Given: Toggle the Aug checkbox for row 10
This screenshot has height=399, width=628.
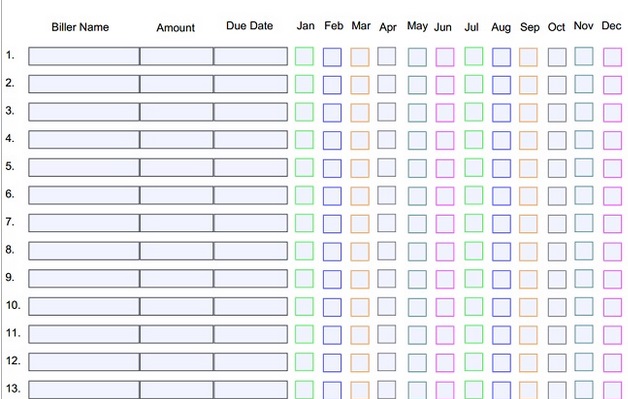Looking at the screenshot, I should (501, 307).
